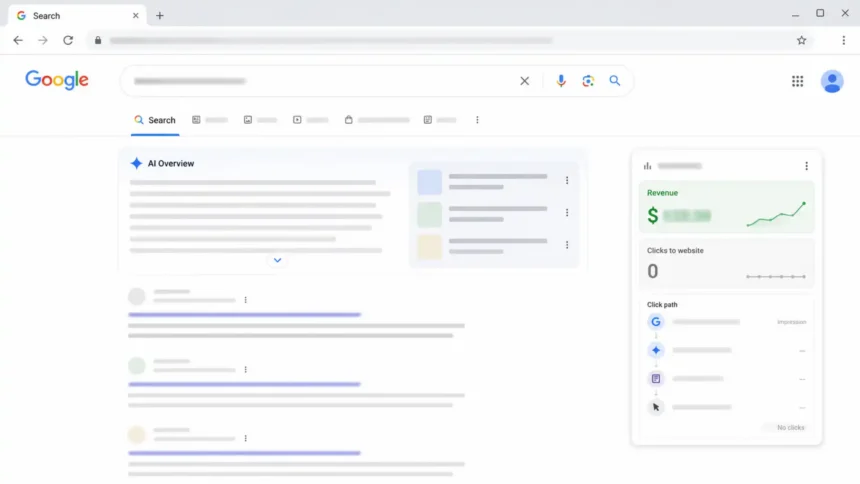Open the first result's three-dot menu
This screenshot has height=484, width=860.
click(246, 300)
